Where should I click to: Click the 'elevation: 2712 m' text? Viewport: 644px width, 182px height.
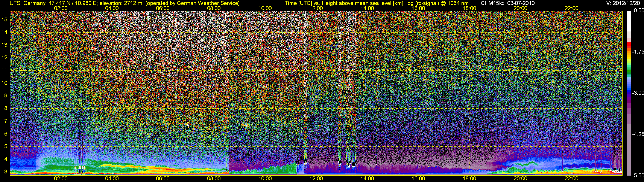(121, 3)
